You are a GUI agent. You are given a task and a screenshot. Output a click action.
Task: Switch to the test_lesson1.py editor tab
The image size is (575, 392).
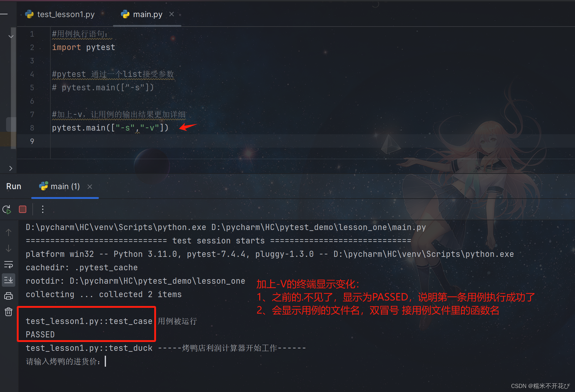click(60, 14)
